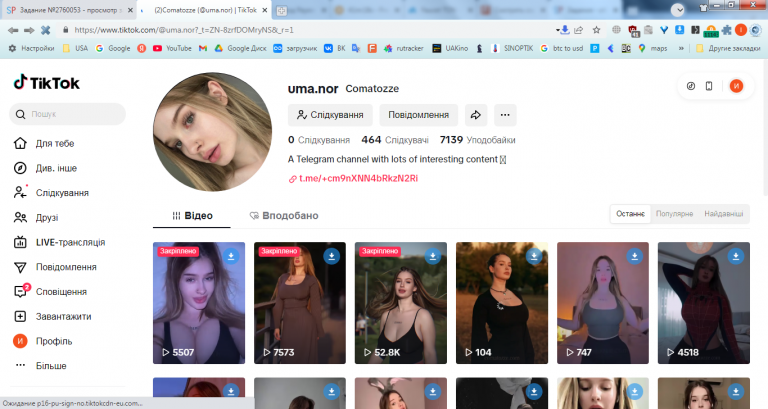Download the video with 52.8K views
The image size is (768, 409).
click(432, 256)
